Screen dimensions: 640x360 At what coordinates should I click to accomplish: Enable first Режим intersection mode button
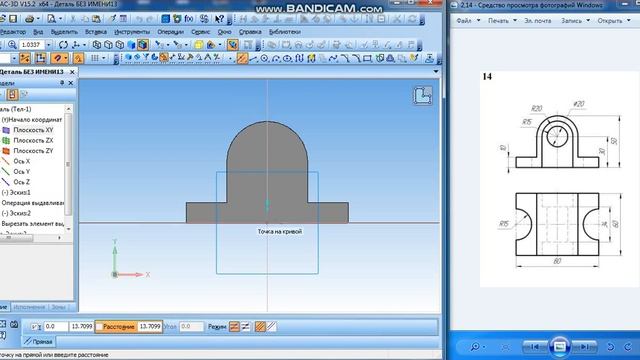234,327
